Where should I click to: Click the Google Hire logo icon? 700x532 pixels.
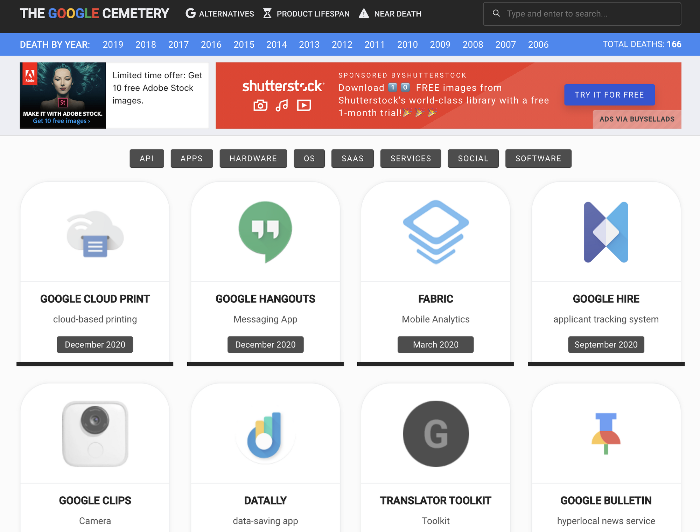coord(606,232)
